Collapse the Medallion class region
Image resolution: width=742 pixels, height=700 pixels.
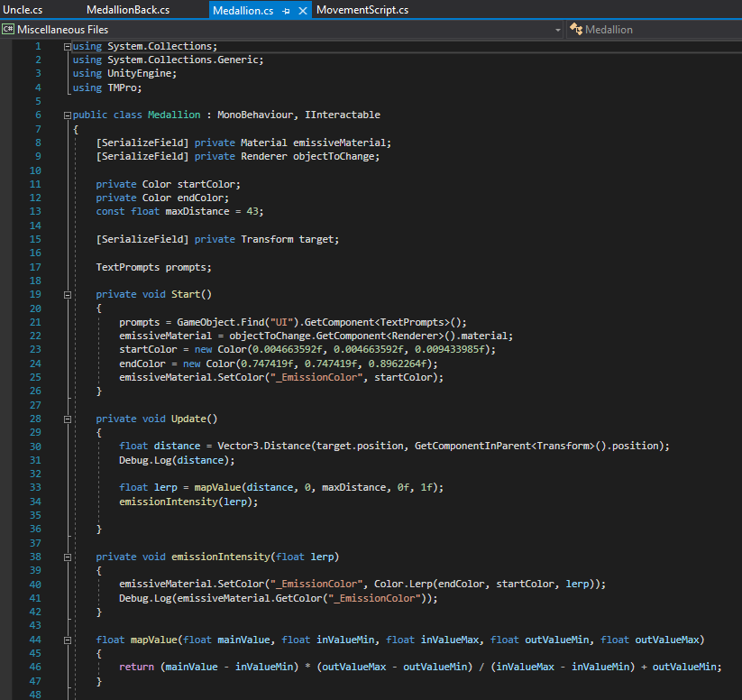coord(67,115)
